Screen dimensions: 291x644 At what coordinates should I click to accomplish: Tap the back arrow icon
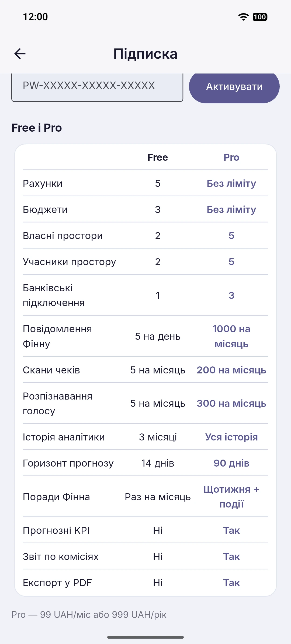(20, 54)
